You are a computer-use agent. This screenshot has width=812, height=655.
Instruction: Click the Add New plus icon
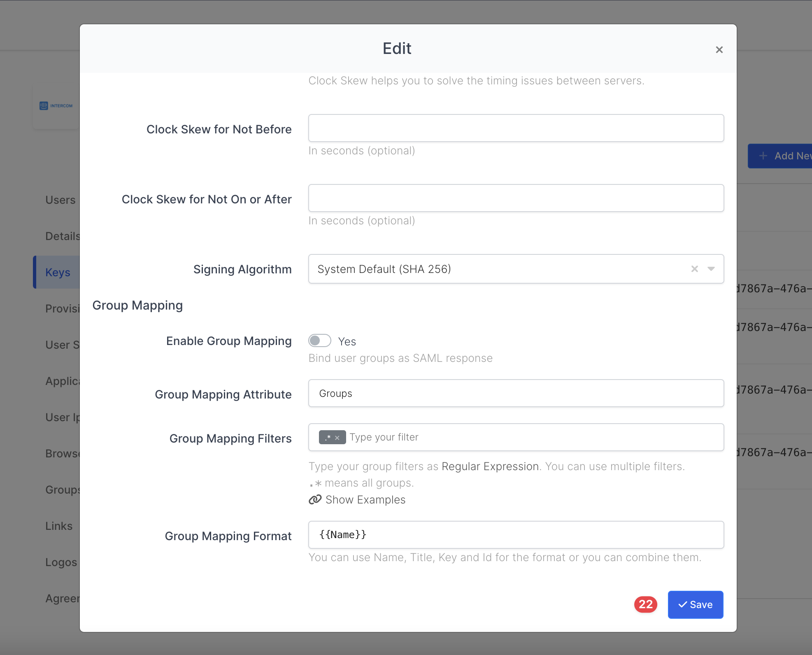(763, 156)
